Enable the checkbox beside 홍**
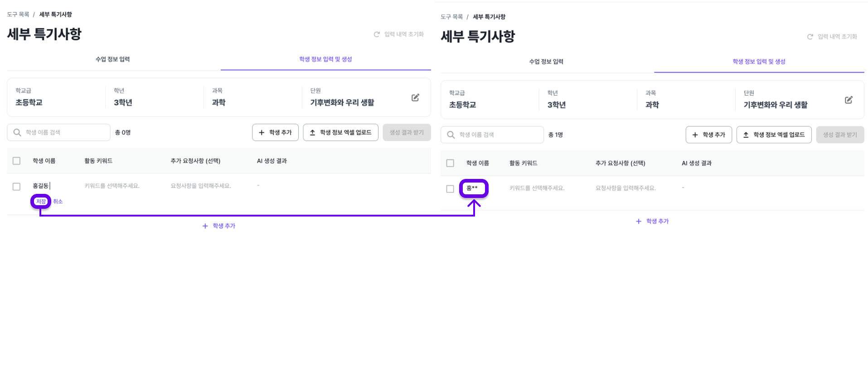This screenshot has width=868, height=390. coord(450,188)
